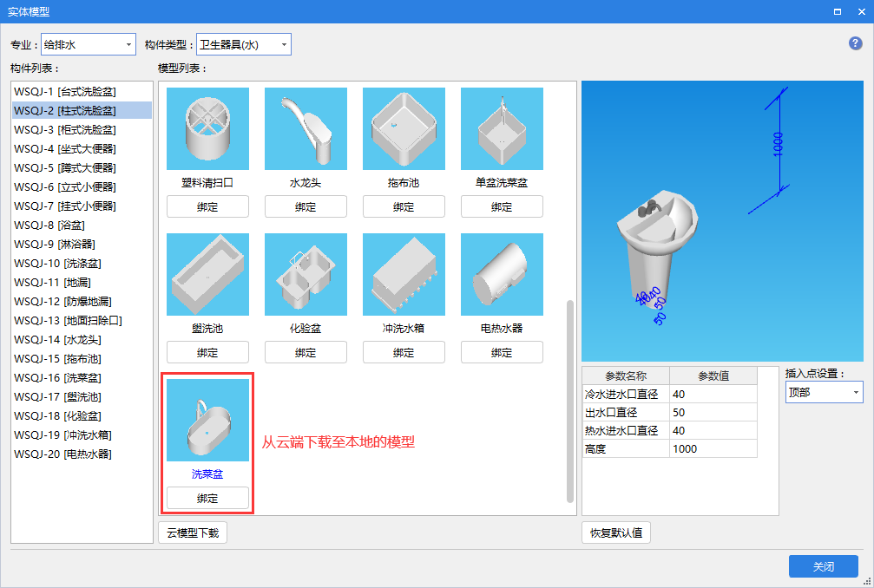The height and width of the screenshot is (588, 874).
Task: Open the help question mark icon
Action: pos(855,43)
